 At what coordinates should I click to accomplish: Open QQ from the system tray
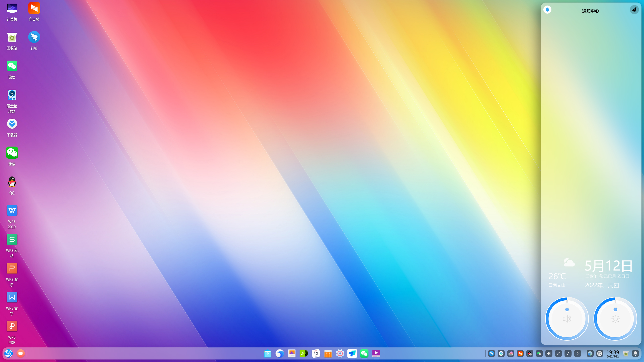point(530,353)
